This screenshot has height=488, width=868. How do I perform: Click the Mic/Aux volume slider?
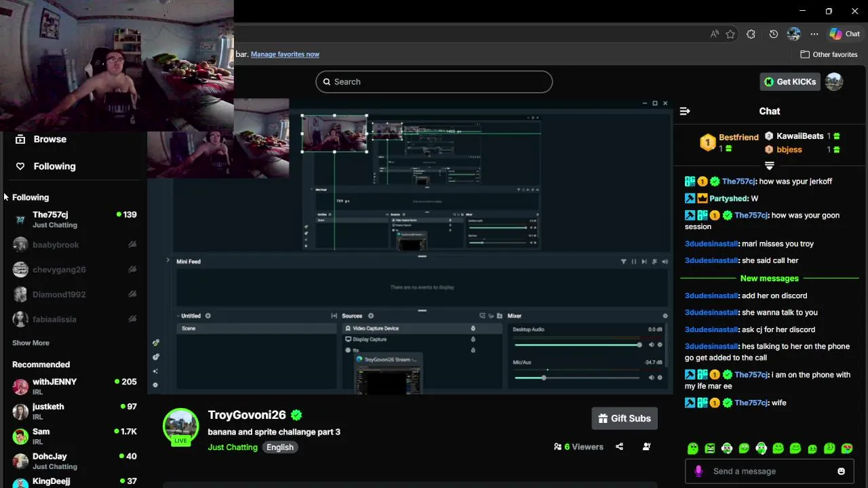pos(577,378)
